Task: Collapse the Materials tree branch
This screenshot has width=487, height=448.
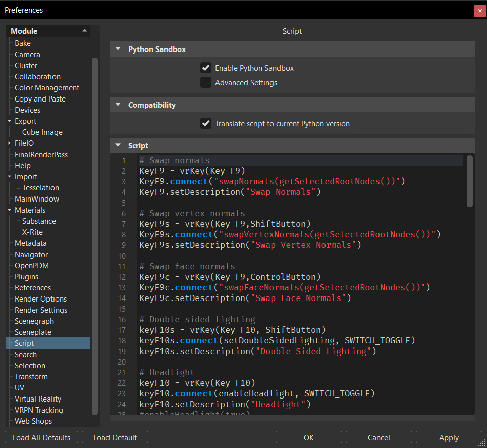Action: [8, 210]
